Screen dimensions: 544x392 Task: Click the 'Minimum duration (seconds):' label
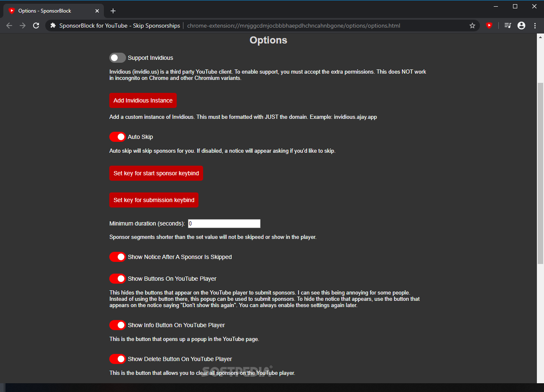coord(147,223)
